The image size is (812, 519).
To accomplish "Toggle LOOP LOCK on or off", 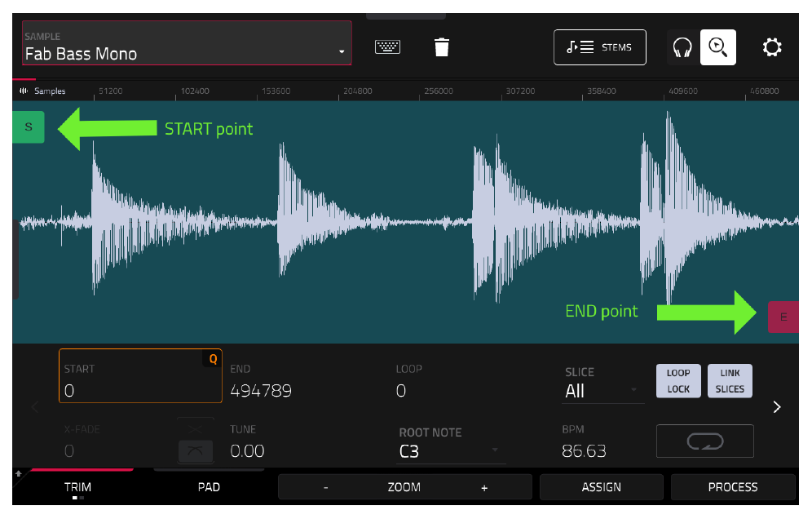I will (678, 381).
